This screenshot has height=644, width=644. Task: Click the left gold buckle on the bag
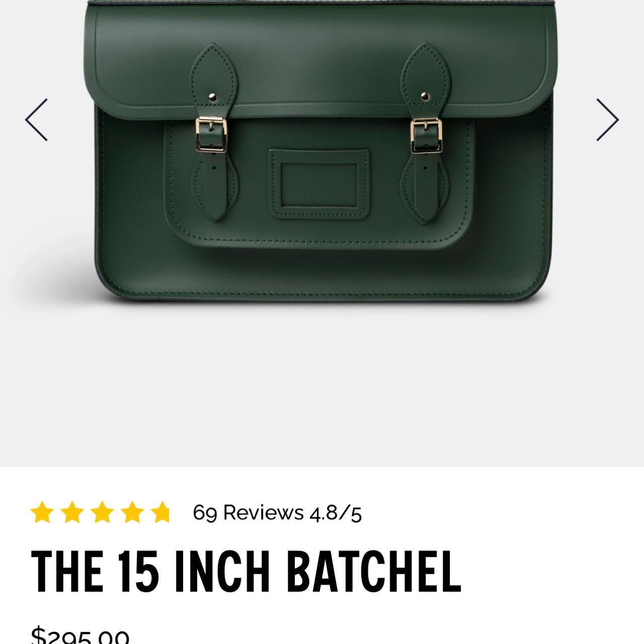pyautogui.click(x=211, y=134)
